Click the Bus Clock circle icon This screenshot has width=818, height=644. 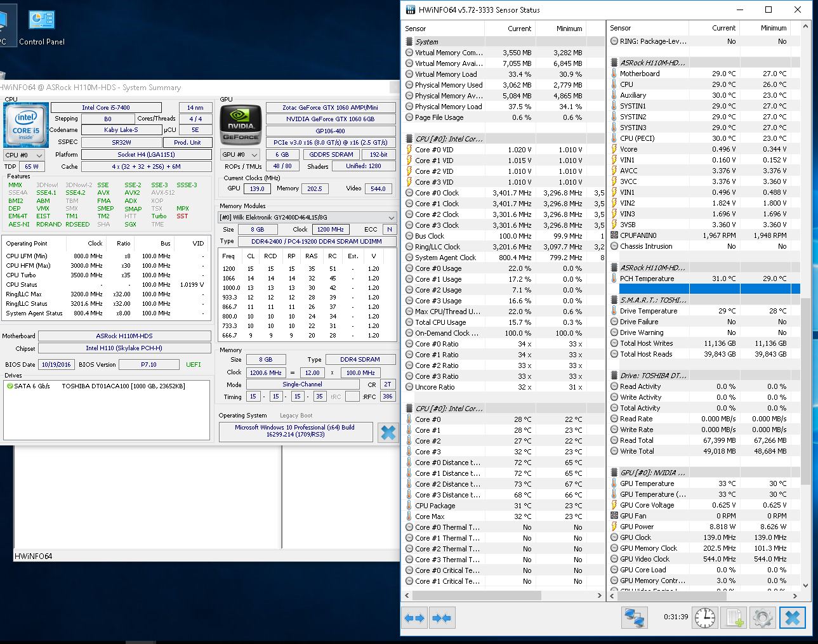pos(409,236)
